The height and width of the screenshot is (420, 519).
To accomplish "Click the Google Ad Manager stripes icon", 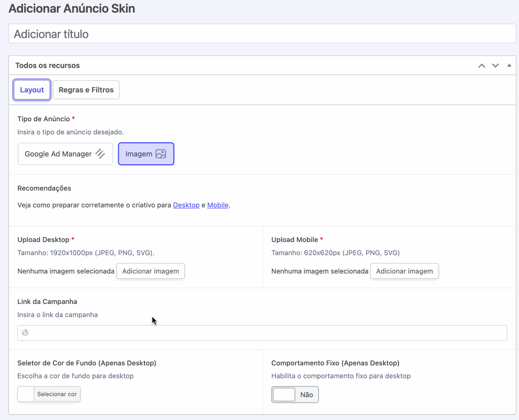I will 100,154.
